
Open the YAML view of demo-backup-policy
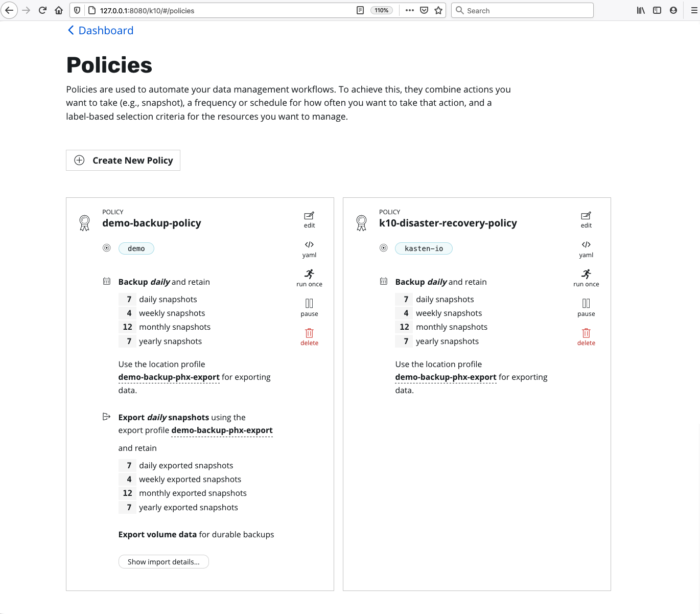tap(309, 249)
